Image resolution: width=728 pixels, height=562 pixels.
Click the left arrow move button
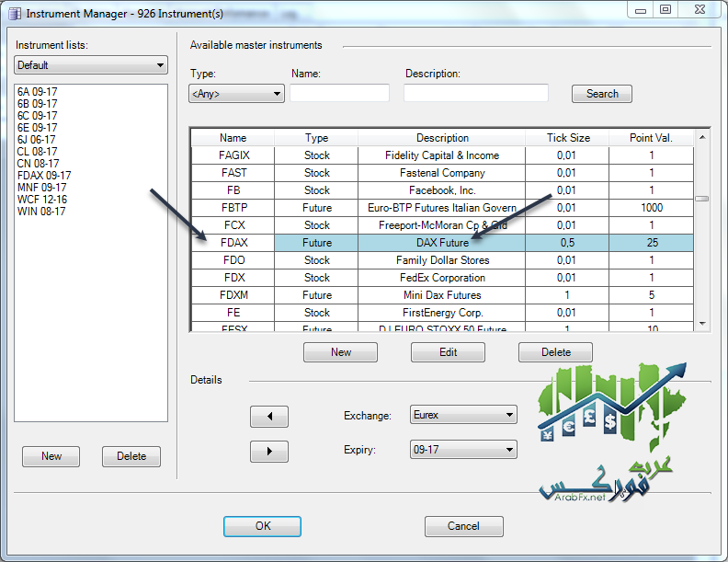[269, 416]
